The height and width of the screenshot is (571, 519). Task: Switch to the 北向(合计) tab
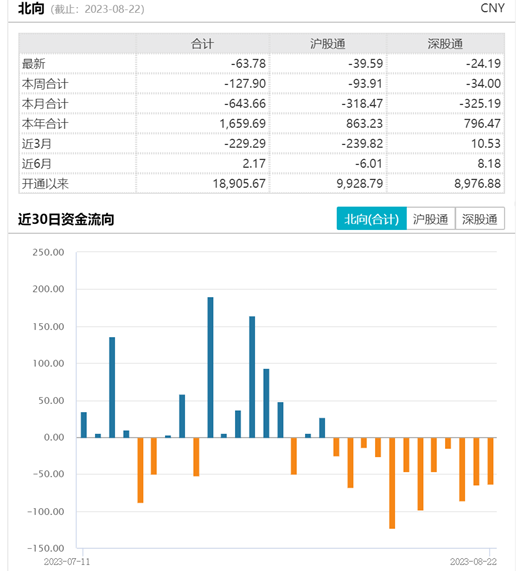[371, 219]
